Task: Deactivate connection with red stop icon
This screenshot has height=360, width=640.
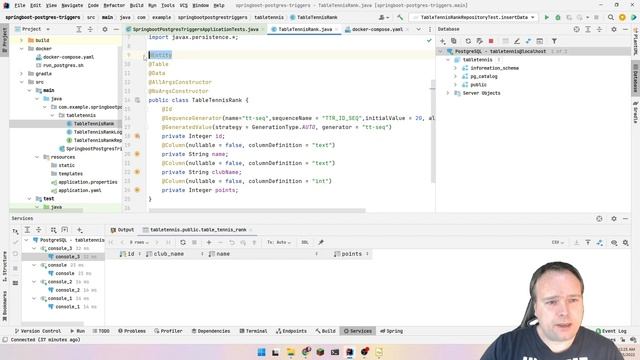Action: tap(491, 41)
